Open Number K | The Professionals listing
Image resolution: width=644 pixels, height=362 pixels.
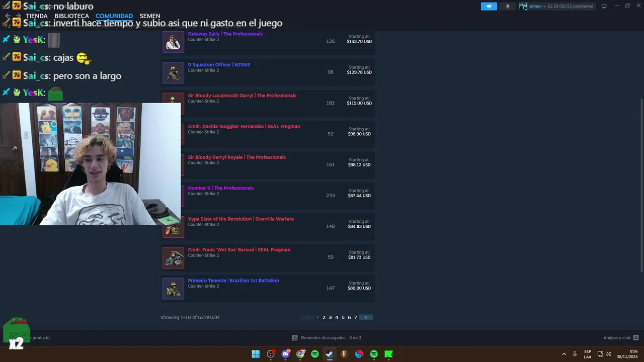click(220, 188)
